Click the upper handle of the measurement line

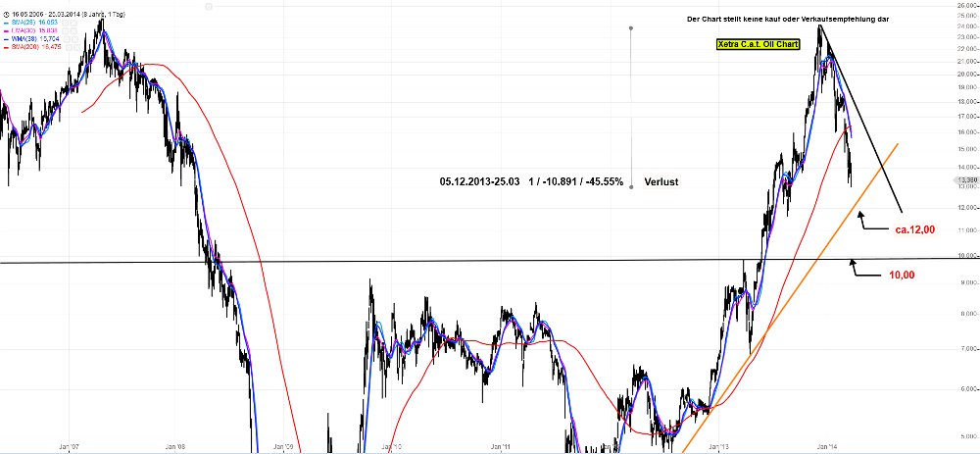[x=630, y=28]
